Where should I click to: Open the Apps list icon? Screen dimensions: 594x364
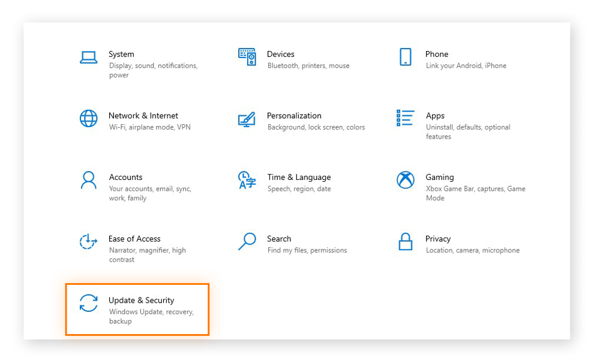405,118
